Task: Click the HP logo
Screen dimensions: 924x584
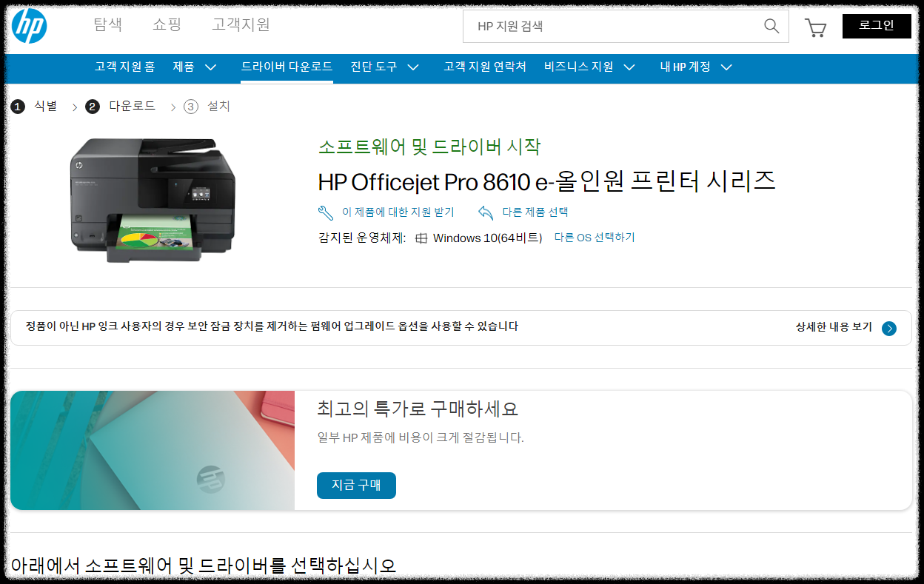Action: [27, 26]
